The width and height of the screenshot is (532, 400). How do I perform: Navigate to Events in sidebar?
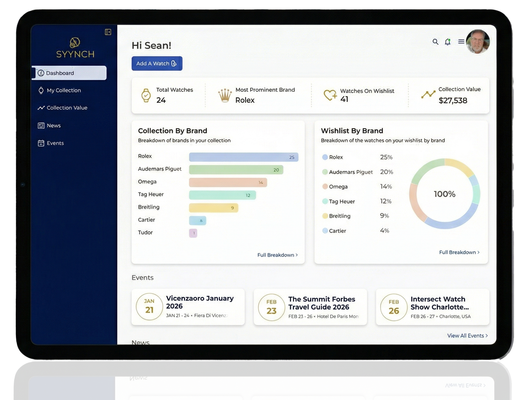point(55,143)
